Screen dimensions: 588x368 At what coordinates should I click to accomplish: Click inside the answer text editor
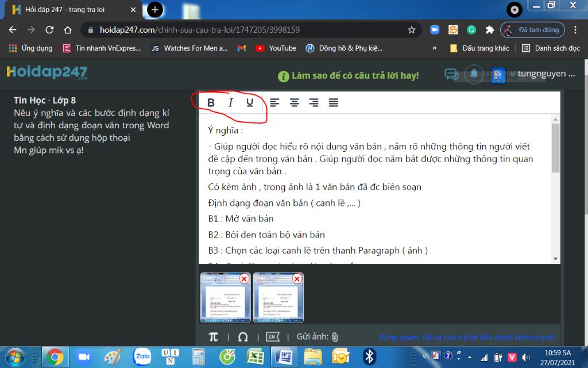375,189
